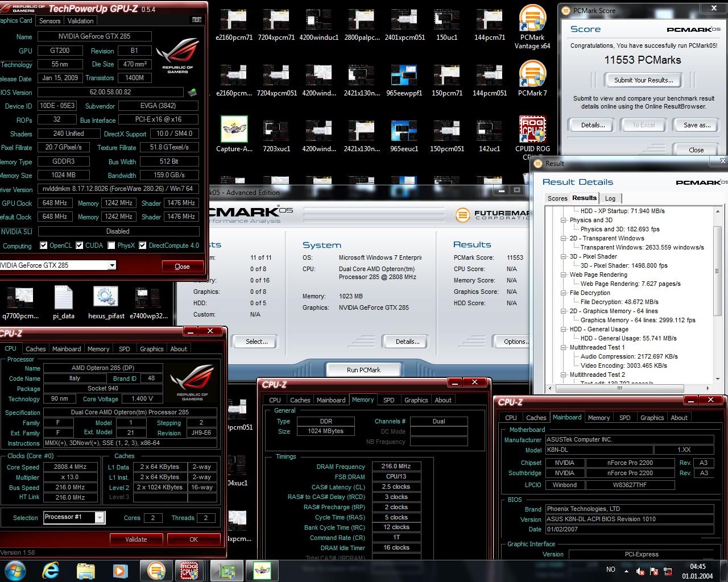This screenshot has height=582, width=728.
Task: Click the muted volume tray icon
Action: pyautogui.click(x=640, y=571)
